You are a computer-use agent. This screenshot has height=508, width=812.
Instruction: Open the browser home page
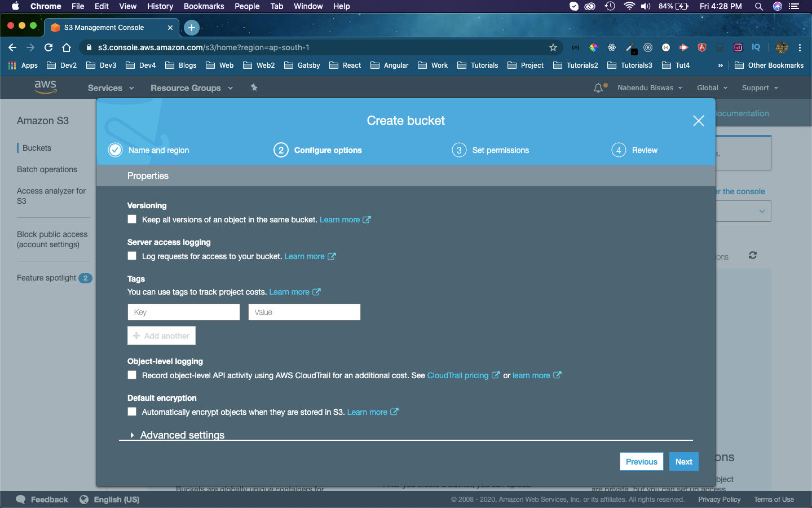click(x=67, y=47)
